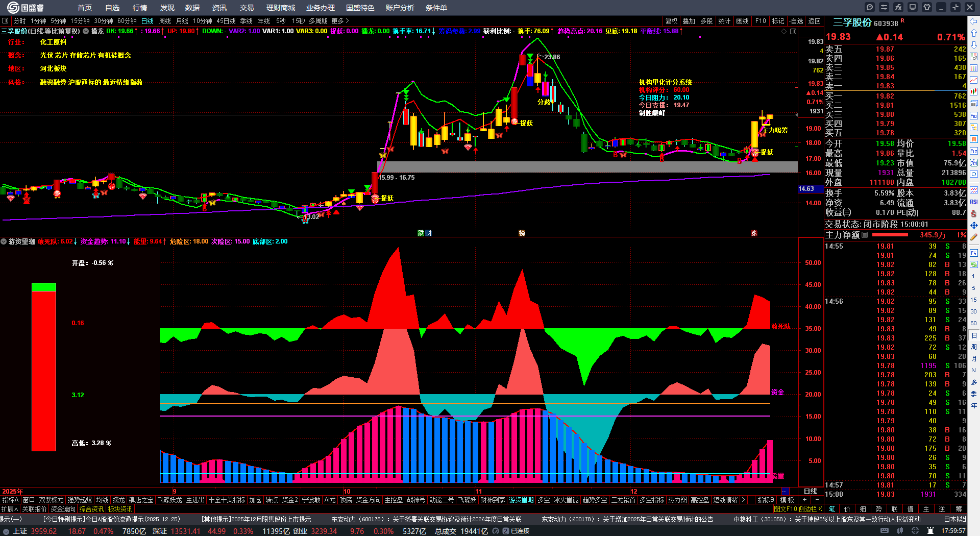The image size is (980, 536).
Task: Open the skin theme shirt icon
Action: (x=927, y=7)
